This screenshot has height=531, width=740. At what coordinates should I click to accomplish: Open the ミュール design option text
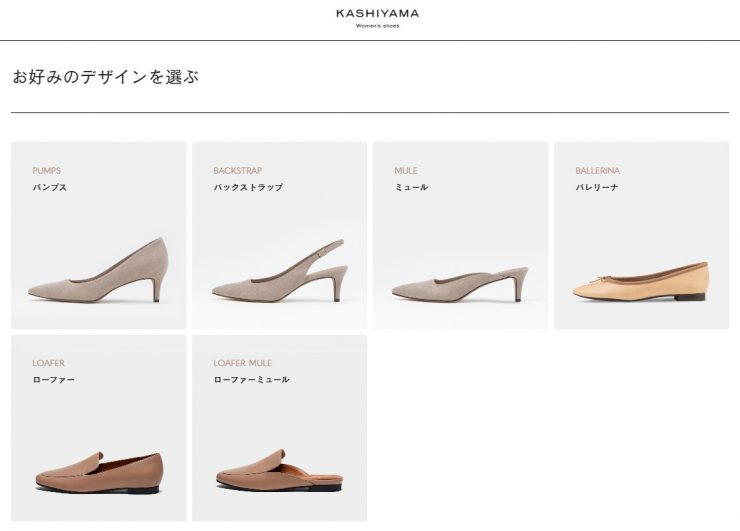tap(411, 187)
